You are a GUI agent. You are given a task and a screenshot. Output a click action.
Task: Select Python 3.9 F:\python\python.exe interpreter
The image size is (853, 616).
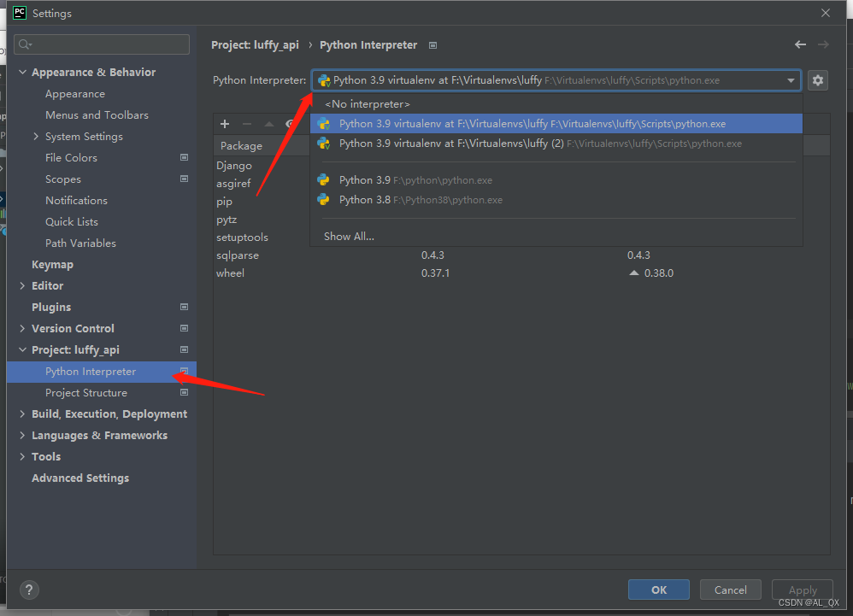click(556, 180)
